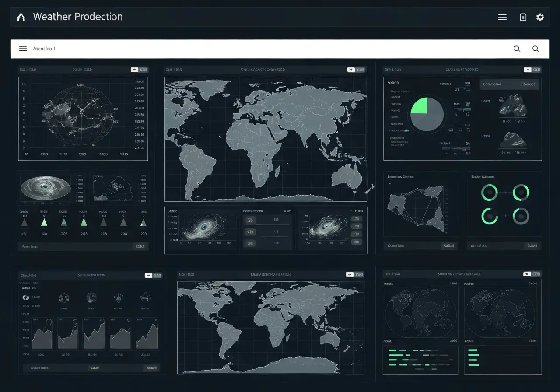Open the Sorecorve Elbuoge dropdown bar
This screenshot has width=560, height=392.
(x=509, y=84)
